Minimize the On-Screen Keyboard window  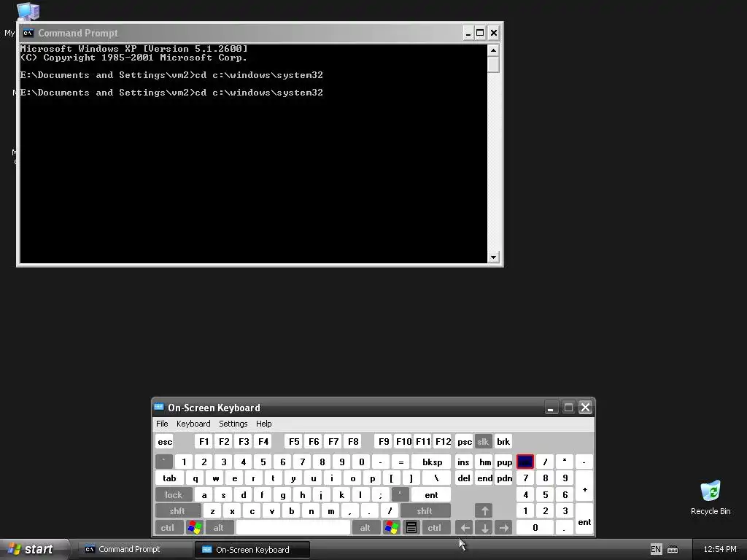(x=551, y=408)
